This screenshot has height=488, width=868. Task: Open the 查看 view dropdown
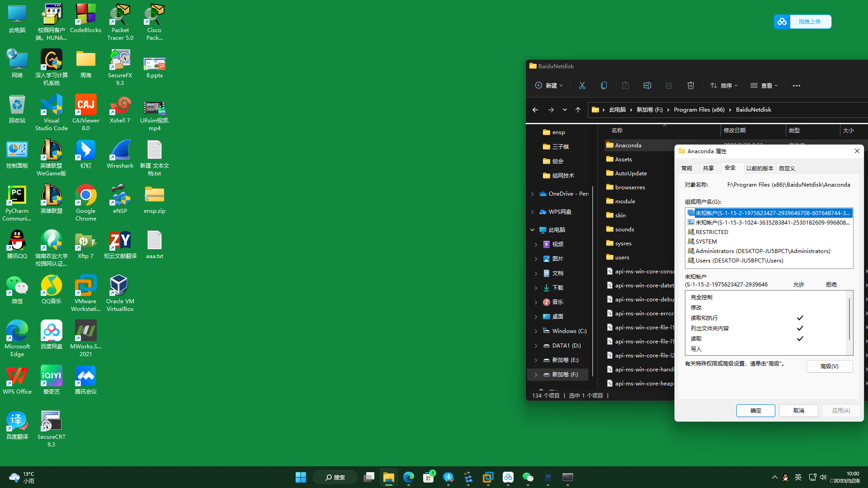(x=764, y=85)
